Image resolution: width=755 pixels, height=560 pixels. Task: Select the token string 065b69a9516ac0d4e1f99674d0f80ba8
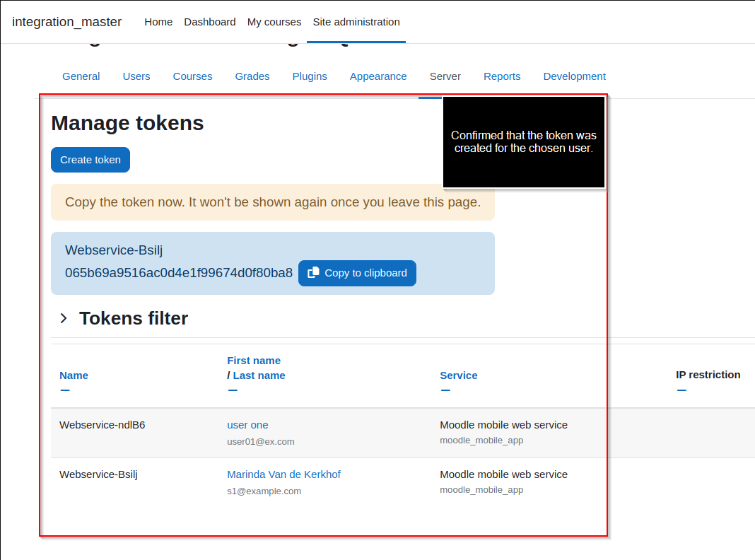[179, 273]
